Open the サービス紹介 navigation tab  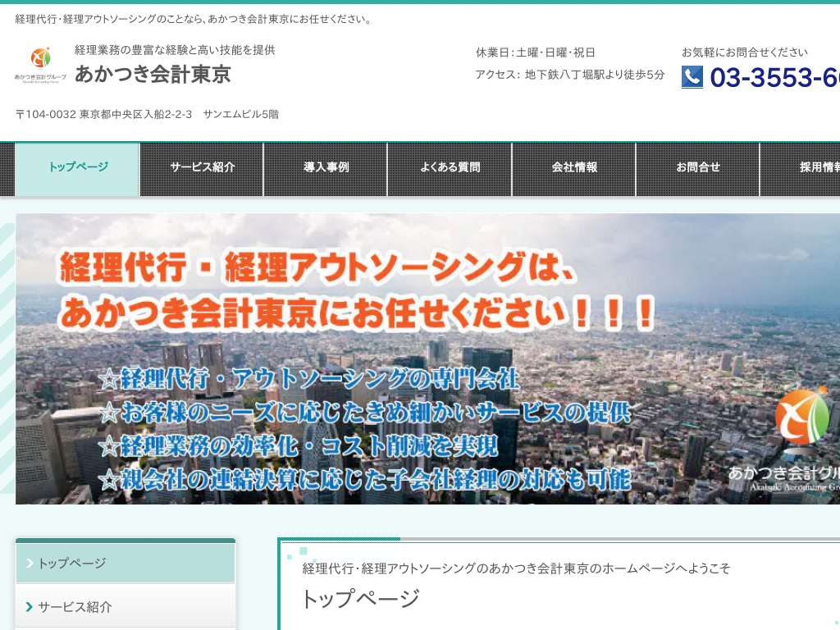click(202, 169)
